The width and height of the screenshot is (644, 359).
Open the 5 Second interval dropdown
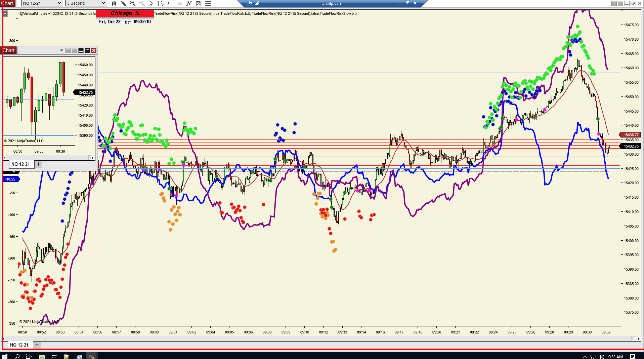coord(86,3)
